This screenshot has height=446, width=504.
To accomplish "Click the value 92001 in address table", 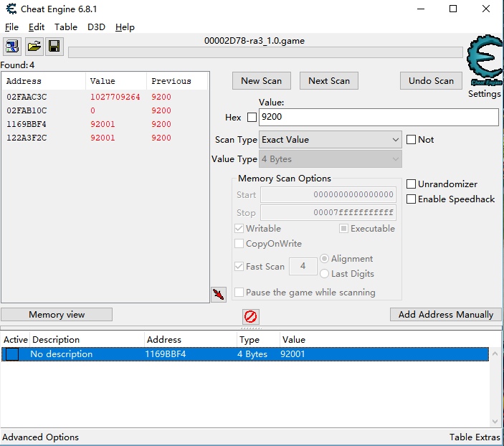I will click(x=293, y=354).
